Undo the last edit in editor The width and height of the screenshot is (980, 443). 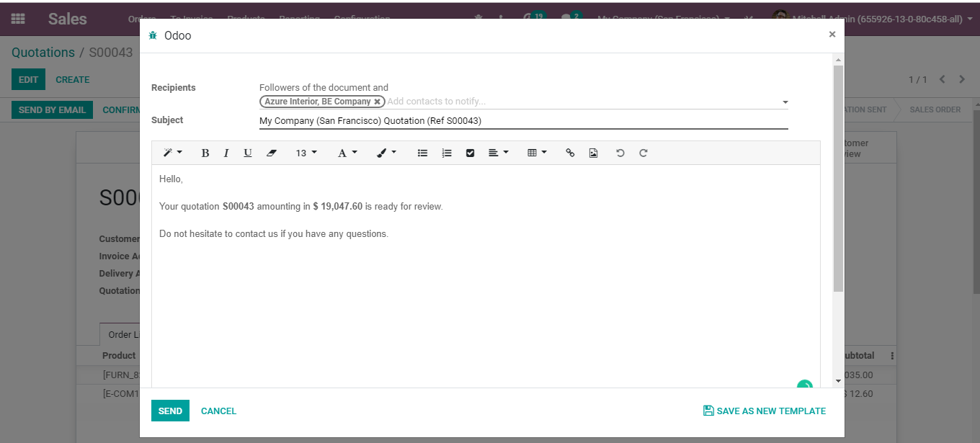point(620,153)
